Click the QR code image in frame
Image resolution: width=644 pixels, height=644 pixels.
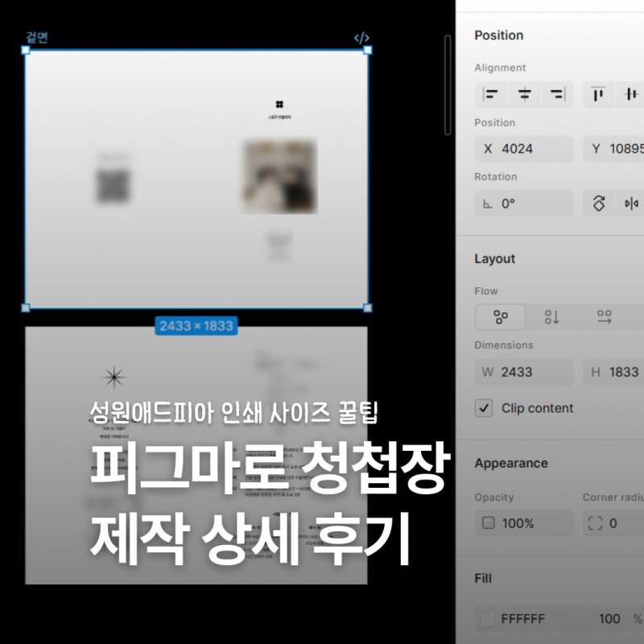coord(113,186)
